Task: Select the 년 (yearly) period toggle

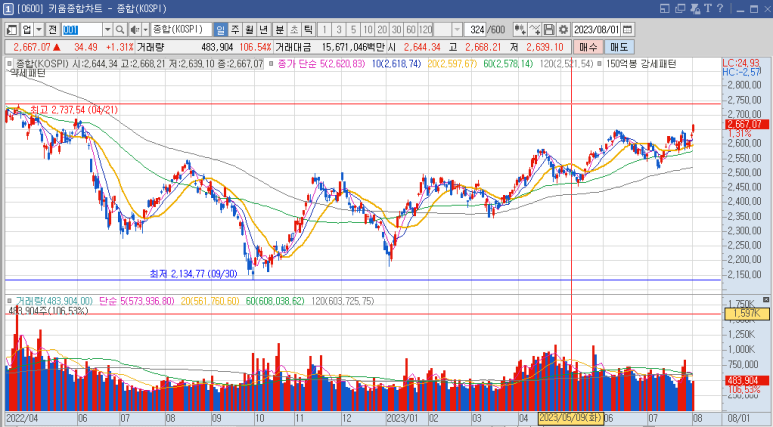Action: point(264,30)
